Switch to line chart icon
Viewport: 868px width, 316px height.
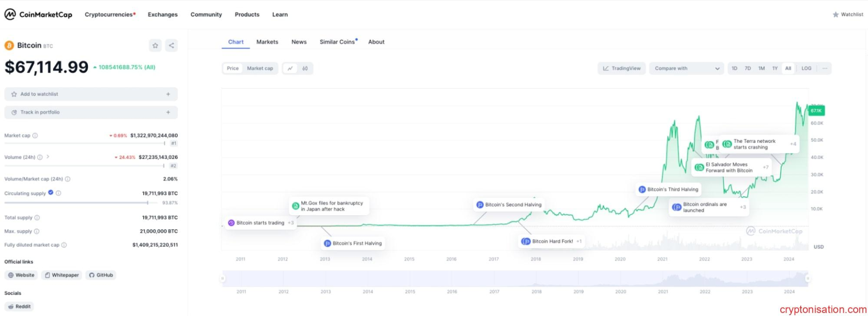pyautogui.click(x=290, y=68)
